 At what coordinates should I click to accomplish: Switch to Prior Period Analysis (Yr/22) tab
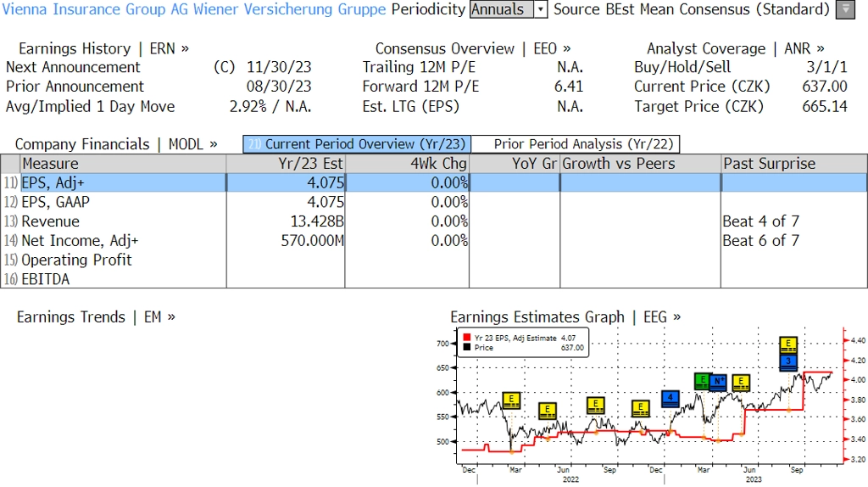click(x=576, y=144)
